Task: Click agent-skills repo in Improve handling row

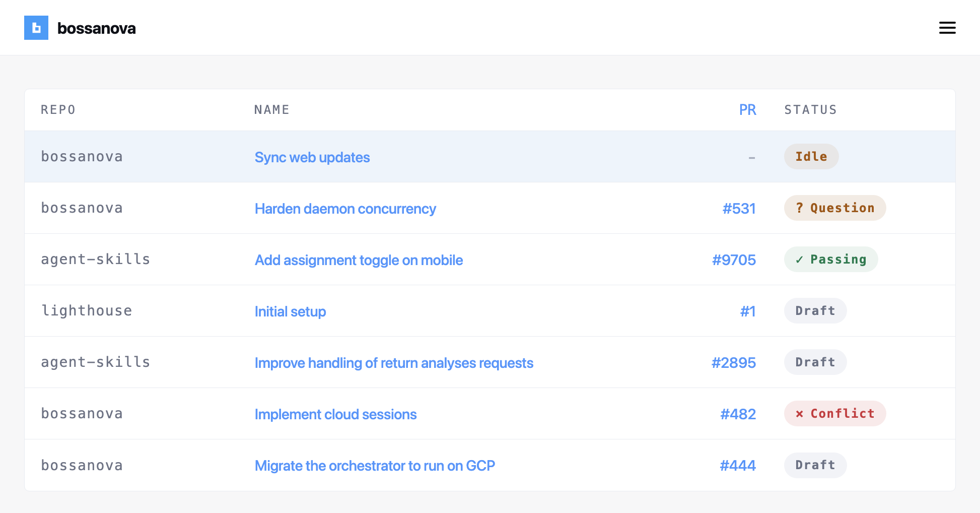Action: [95, 362]
